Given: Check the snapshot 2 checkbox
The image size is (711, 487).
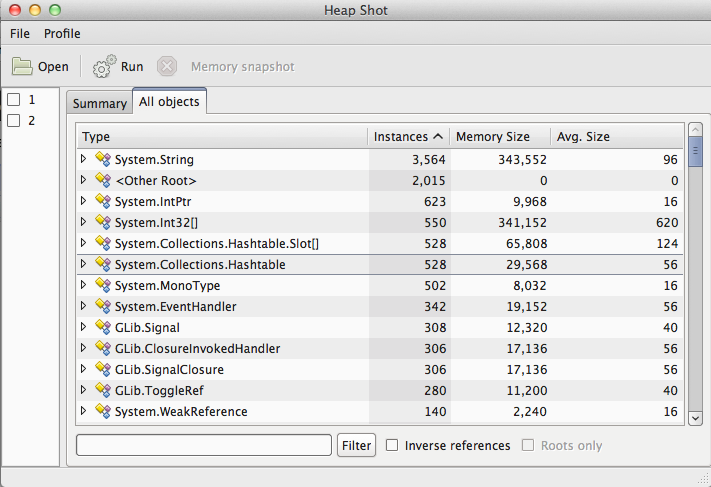Looking at the screenshot, I should (14, 121).
